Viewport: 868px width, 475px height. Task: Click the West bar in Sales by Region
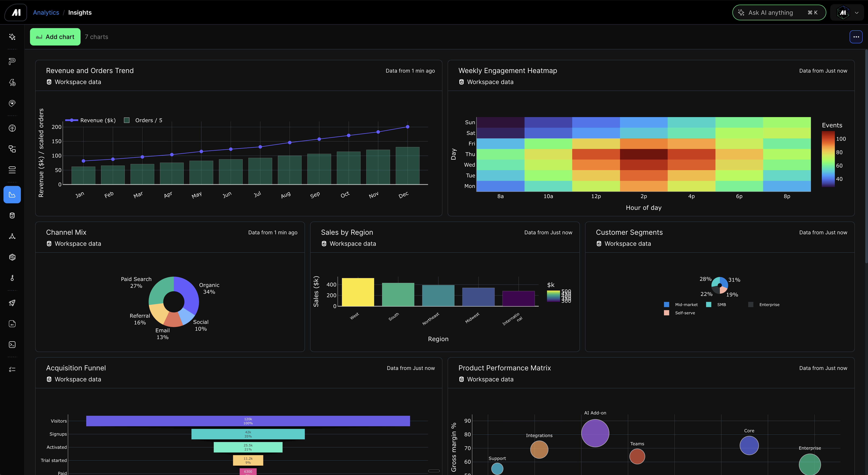pos(358,292)
